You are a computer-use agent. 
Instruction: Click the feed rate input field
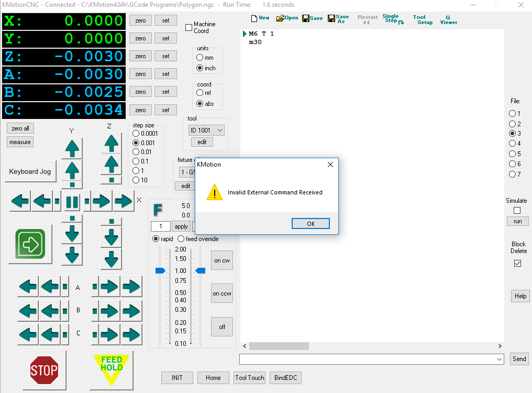click(x=160, y=226)
